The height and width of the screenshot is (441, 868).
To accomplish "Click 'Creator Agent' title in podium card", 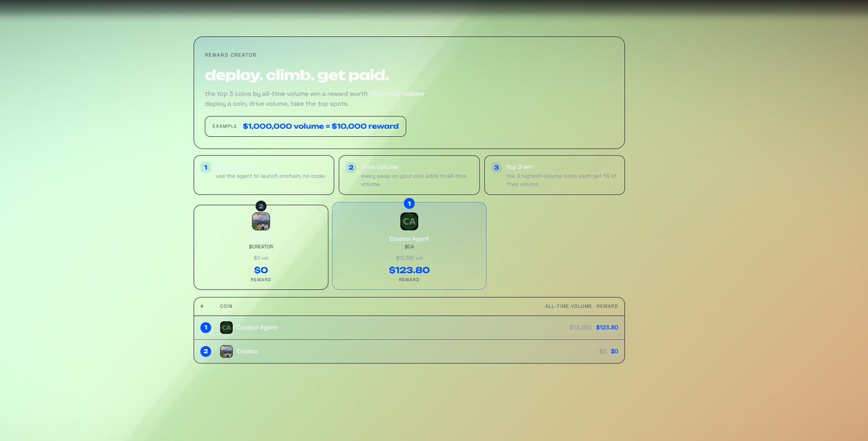I will tap(409, 239).
